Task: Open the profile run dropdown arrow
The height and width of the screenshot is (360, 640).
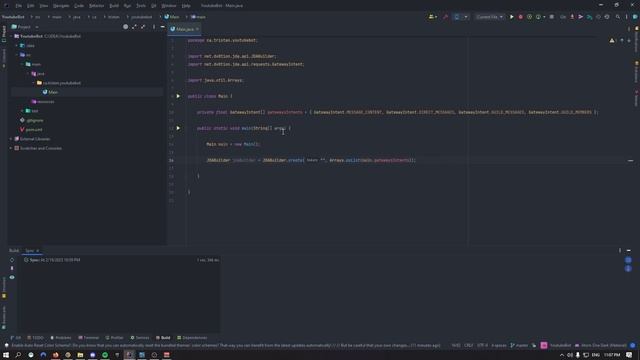Action: coord(544,17)
